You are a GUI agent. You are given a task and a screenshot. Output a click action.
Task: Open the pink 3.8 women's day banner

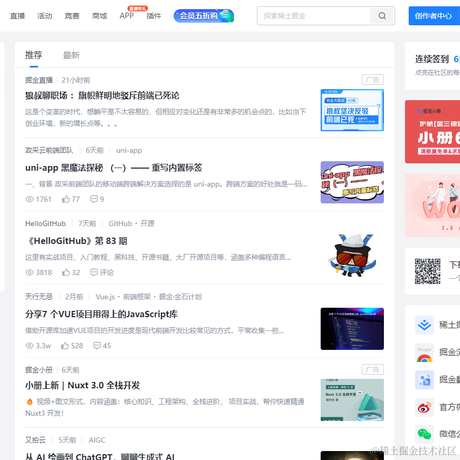coord(432,205)
